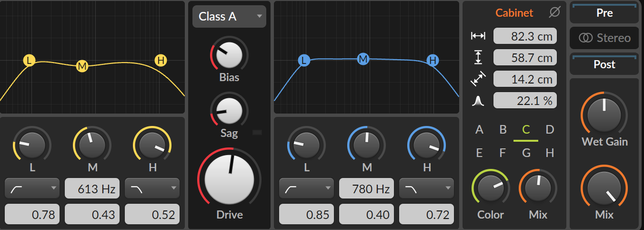Open the Post FX chain slot
This screenshot has height=230, width=644.
coord(604,64)
